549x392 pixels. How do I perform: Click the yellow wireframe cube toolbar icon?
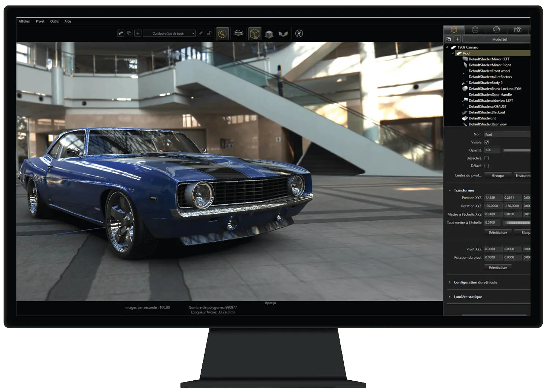coord(254,34)
